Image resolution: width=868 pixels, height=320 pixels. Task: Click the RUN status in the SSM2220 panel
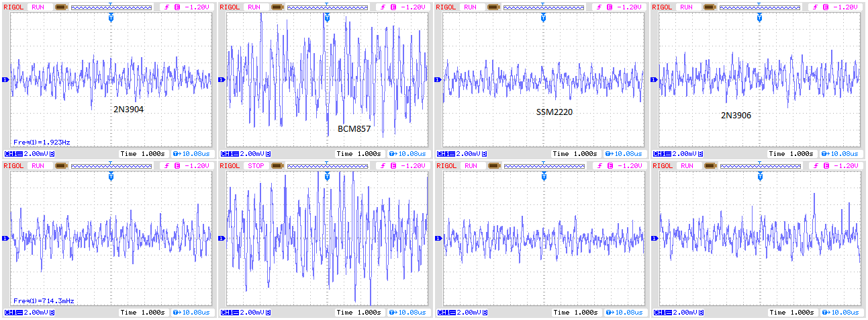pyautogui.click(x=471, y=7)
